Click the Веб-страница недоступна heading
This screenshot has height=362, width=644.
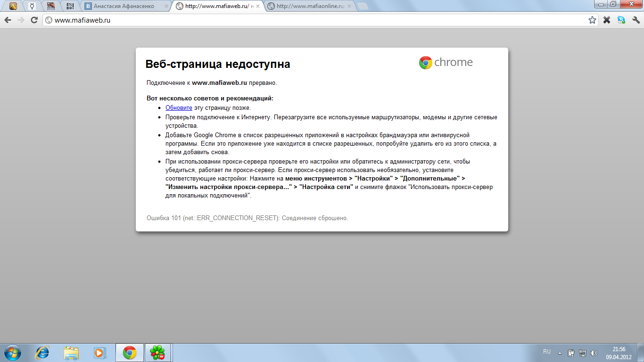(218, 64)
